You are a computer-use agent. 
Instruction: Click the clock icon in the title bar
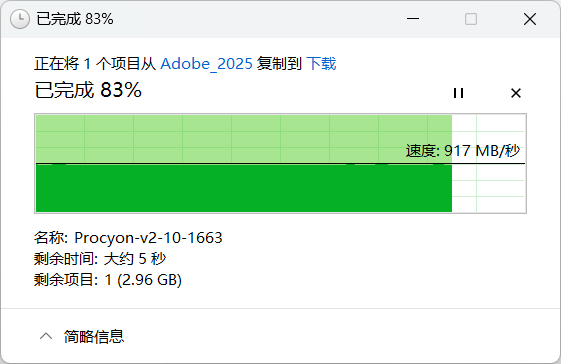[x=20, y=19]
